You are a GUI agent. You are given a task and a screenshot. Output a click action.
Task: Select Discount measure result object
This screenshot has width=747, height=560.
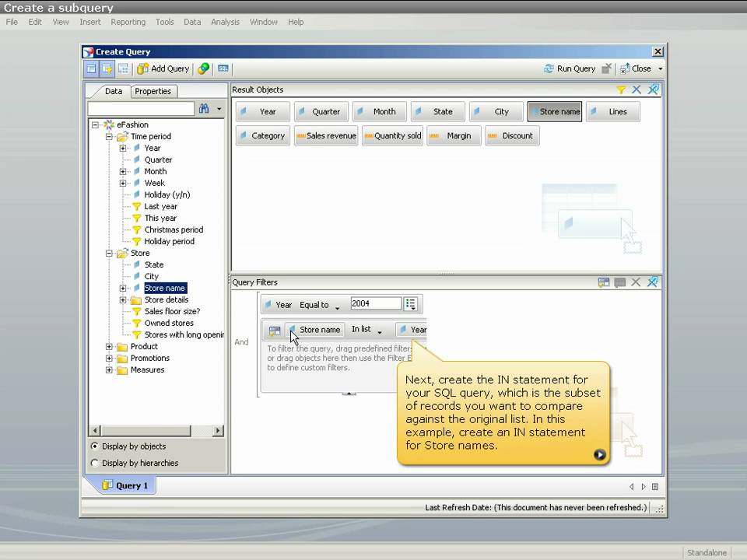tap(512, 135)
